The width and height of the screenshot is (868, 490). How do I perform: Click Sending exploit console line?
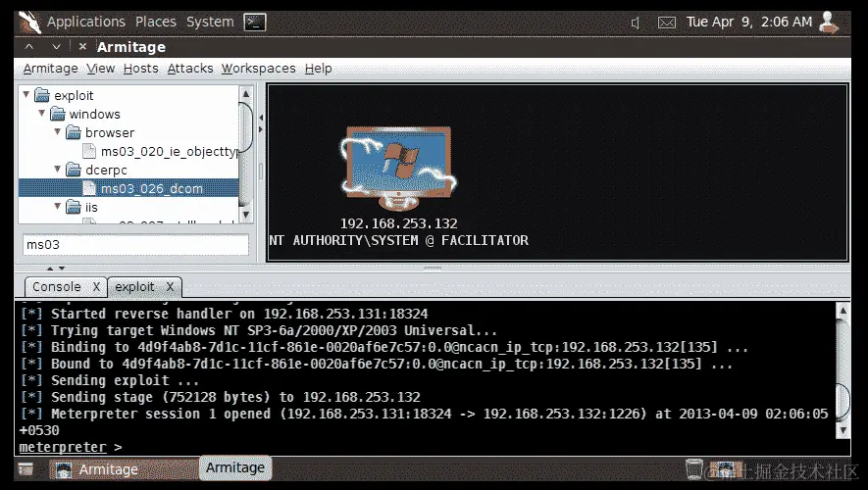[x=110, y=380]
